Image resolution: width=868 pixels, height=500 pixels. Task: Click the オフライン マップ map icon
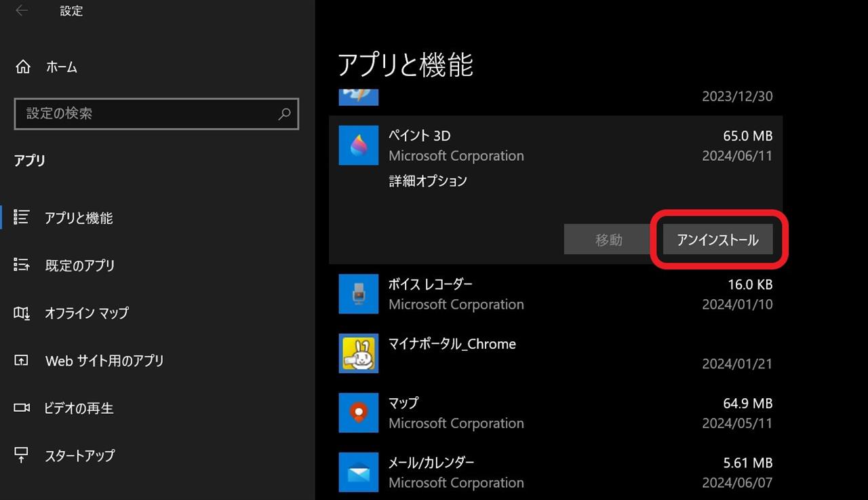click(x=22, y=313)
